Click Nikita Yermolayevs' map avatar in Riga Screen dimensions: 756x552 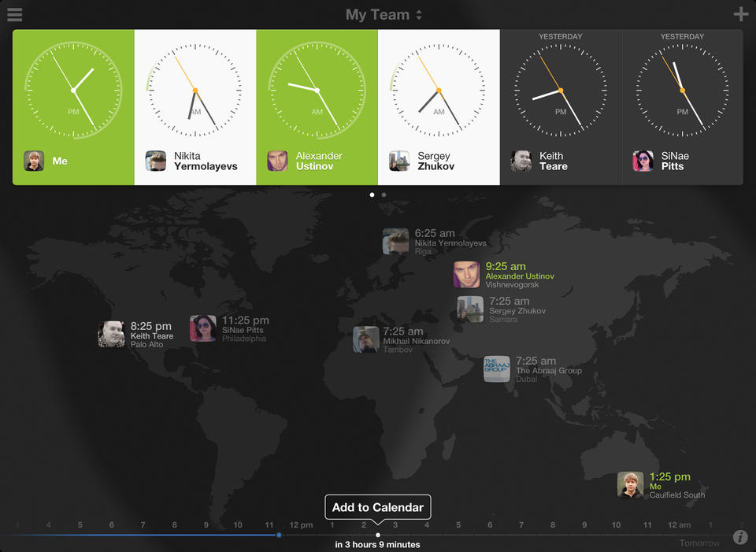395,241
